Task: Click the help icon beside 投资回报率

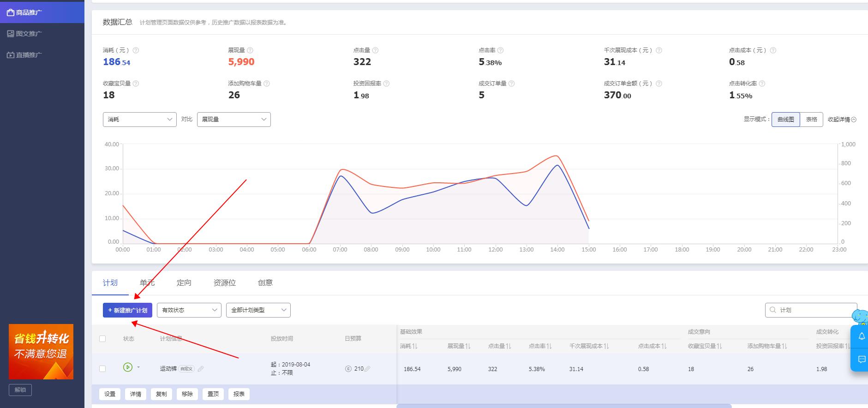Action: [x=386, y=84]
